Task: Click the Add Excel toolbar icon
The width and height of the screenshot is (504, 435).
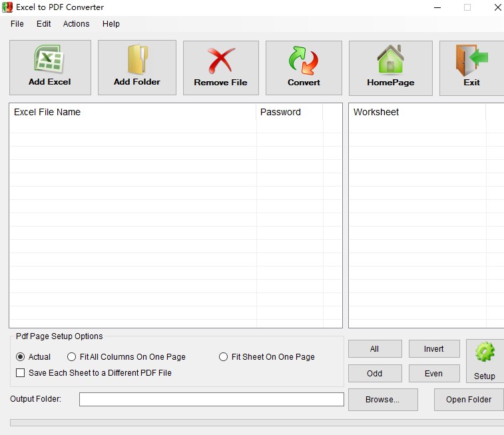Action: coord(49,60)
